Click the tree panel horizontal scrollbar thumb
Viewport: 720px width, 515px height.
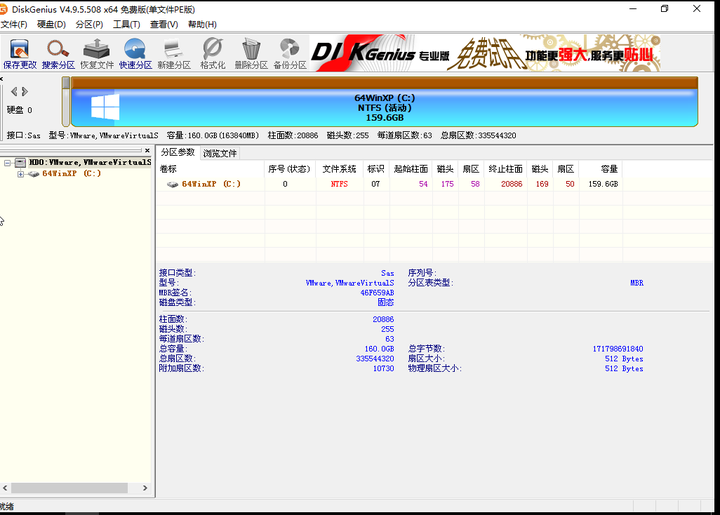69,488
